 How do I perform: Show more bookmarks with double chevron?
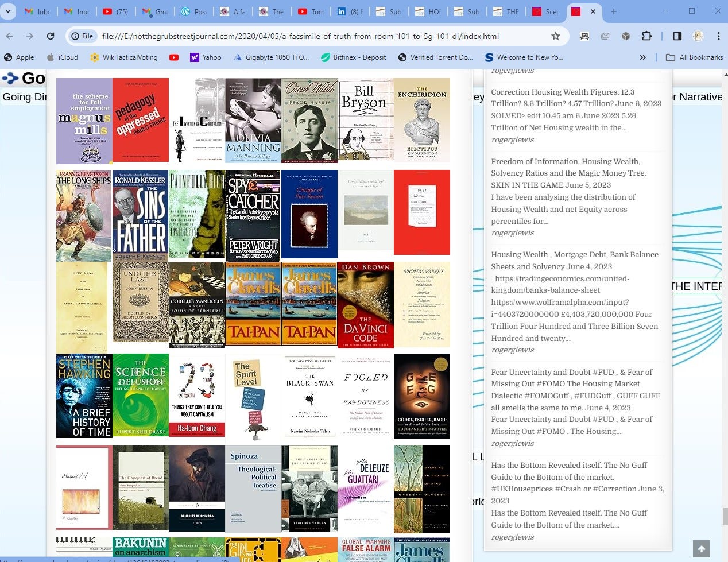[642, 57]
